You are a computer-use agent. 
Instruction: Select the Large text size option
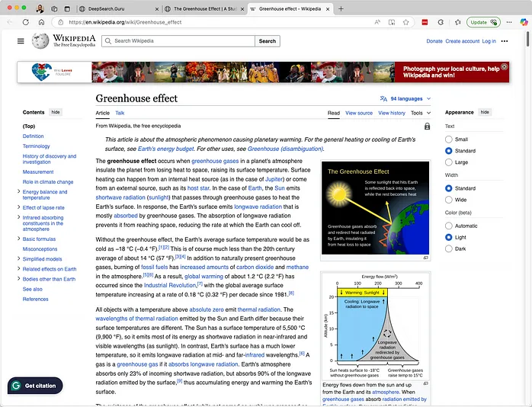tap(449, 162)
